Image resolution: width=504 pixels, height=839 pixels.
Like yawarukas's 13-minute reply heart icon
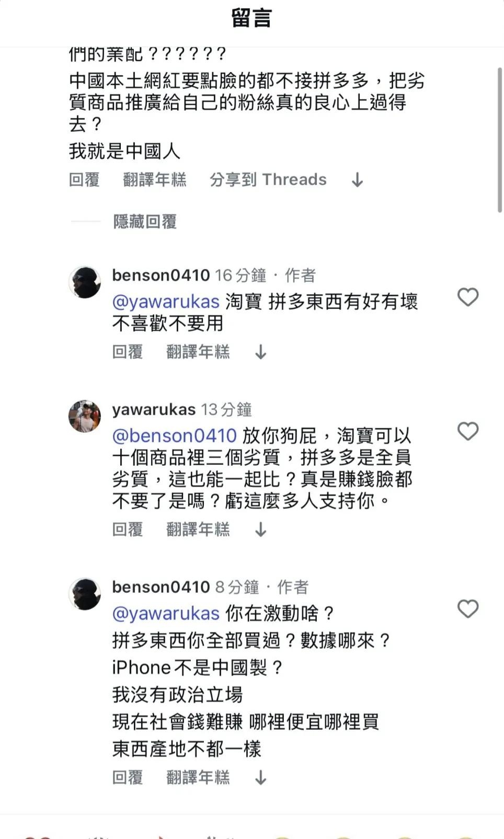468,431
